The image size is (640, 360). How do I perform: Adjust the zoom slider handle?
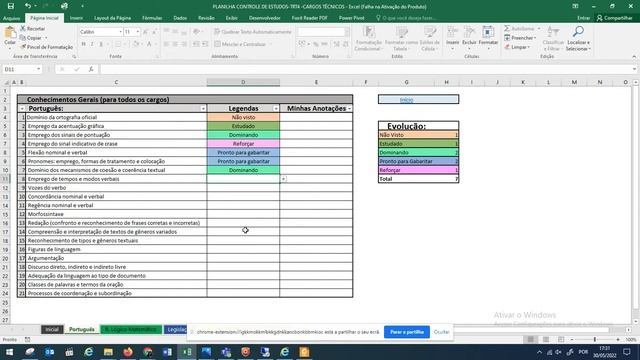coord(595,340)
